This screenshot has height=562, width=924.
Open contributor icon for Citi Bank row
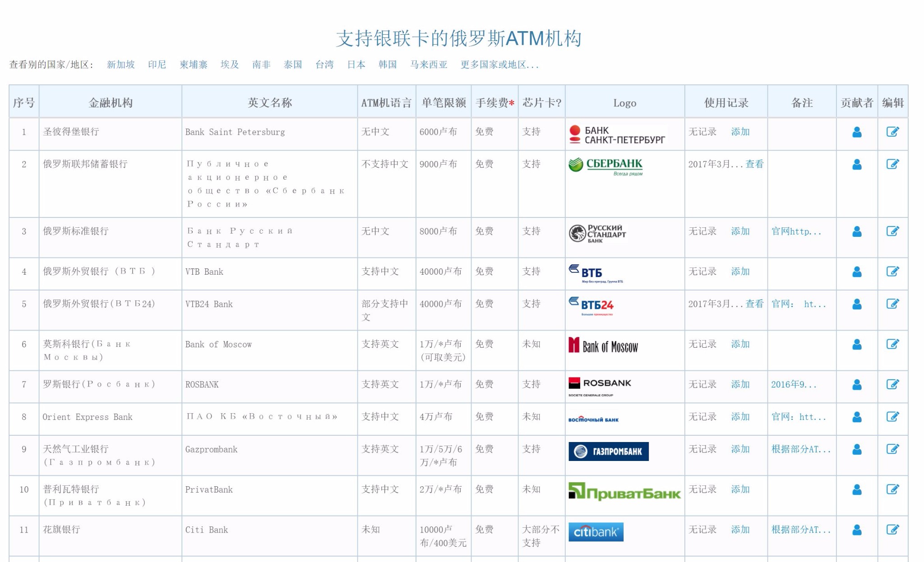[x=857, y=530]
